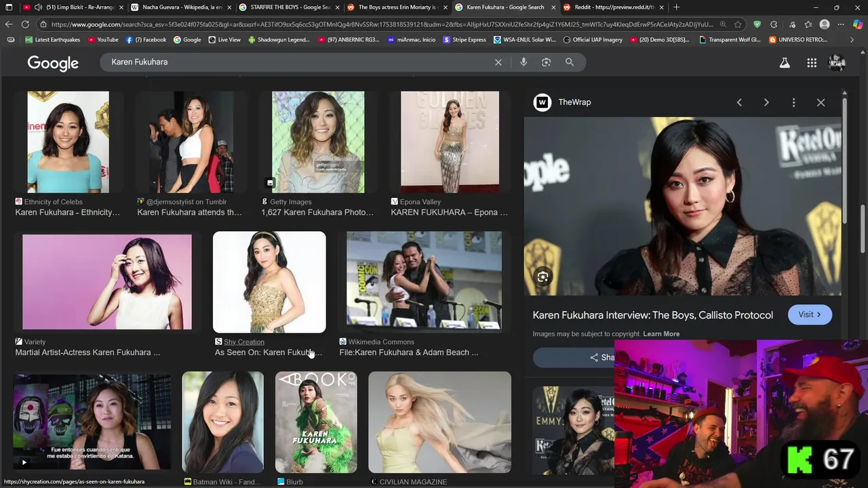Switch to the Reddit preview tab

(614, 7)
